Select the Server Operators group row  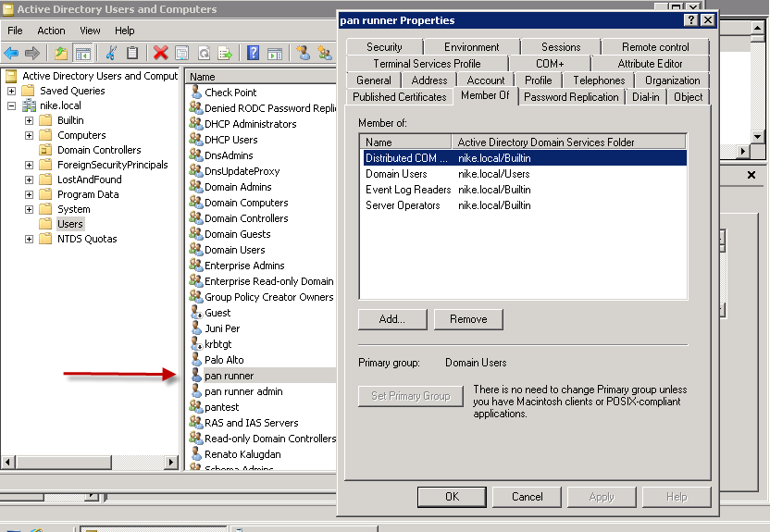[x=404, y=205]
